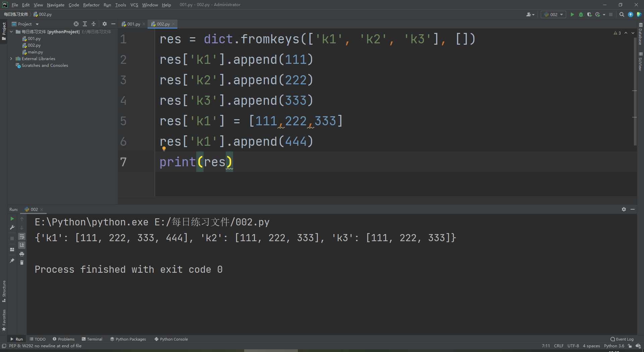Image resolution: width=644 pixels, height=352 pixels.
Task: Open the File menu
Action: click(x=15, y=5)
